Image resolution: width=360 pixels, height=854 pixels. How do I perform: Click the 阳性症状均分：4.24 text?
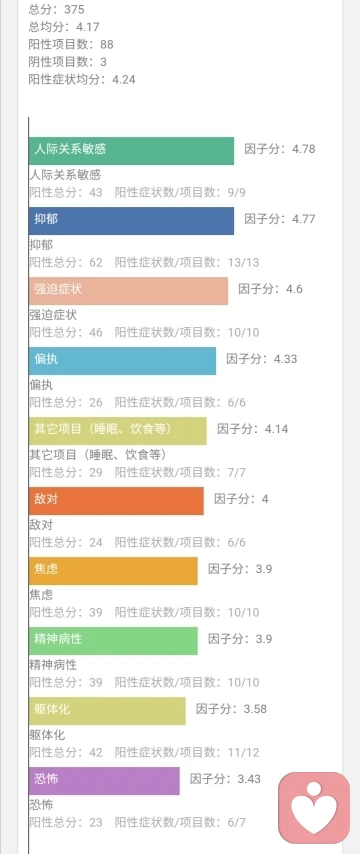[82, 80]
